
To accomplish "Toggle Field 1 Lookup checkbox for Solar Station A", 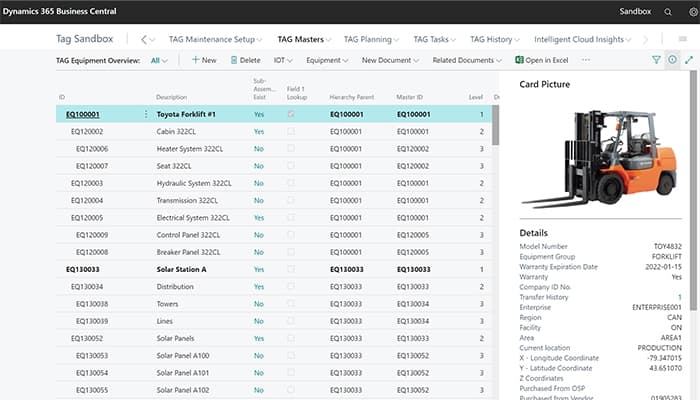I will (291, 269).
